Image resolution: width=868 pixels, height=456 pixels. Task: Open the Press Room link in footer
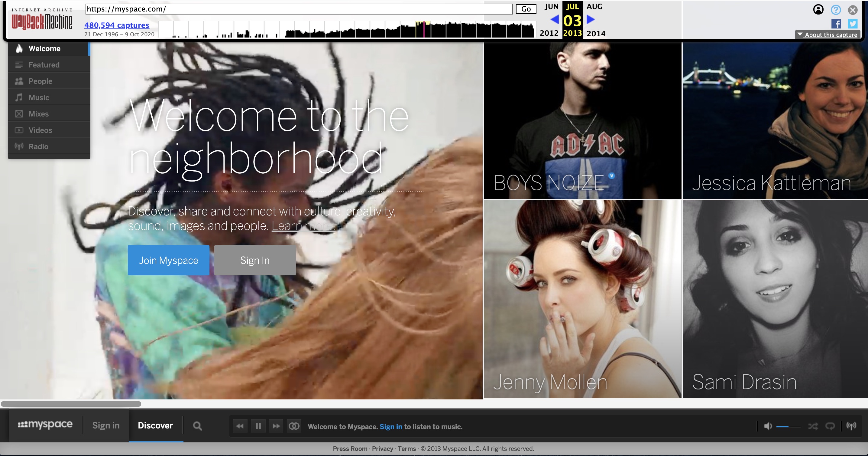[350, 448]
